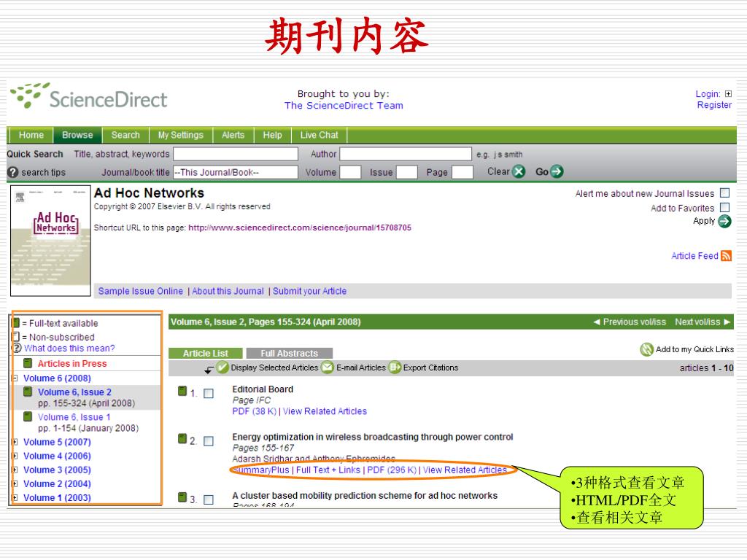Open the Search menu tab
The width and height of the screenshot is (747, 560).
pyautogui.click(x=125, y=135)
